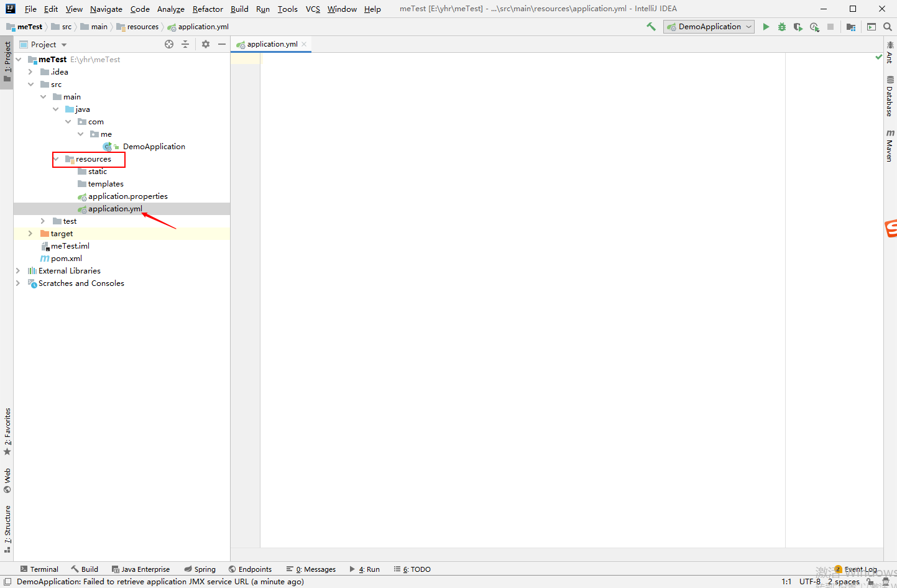897x588 pixels.
Task: Select meTest.iml file
Action: click(x=70, y=246)
